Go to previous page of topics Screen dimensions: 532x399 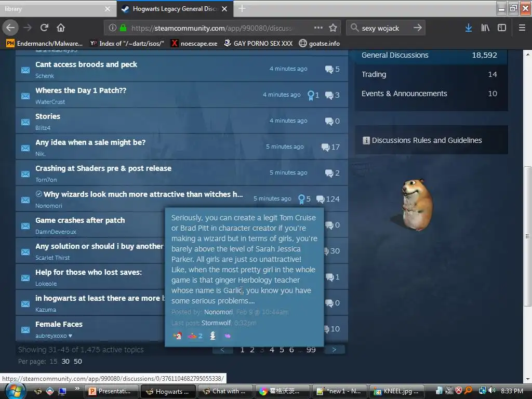[x=222, y=350]
